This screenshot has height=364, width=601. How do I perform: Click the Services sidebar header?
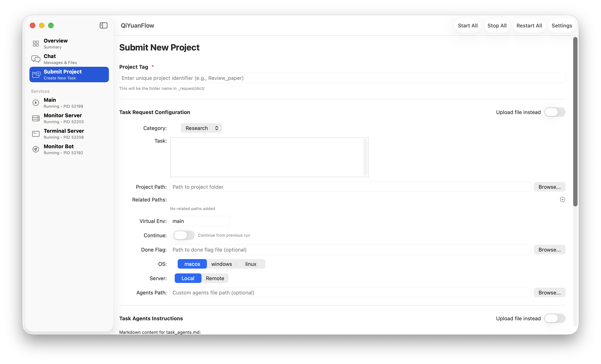click(40, 91)
